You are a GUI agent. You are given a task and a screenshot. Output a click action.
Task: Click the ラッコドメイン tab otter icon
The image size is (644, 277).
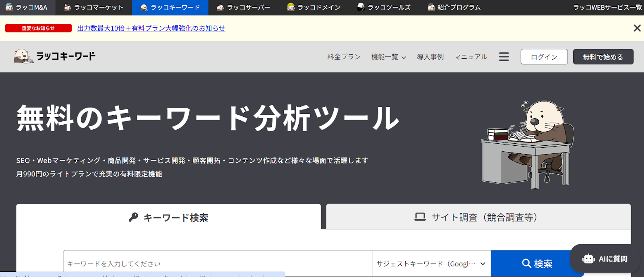coord(291,7)
